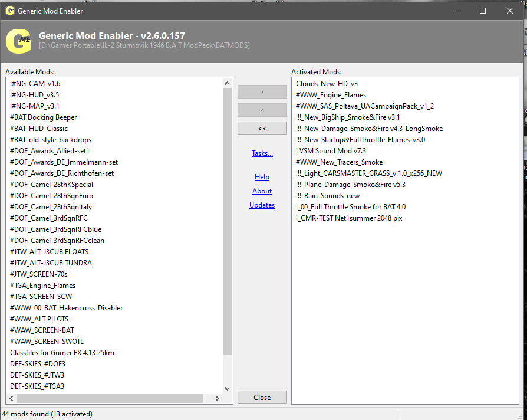The height and width of the screenshot is (420, 527).
Task: Click the vertical scrollbar thumb in Available Mods
Action: (227, 222)
